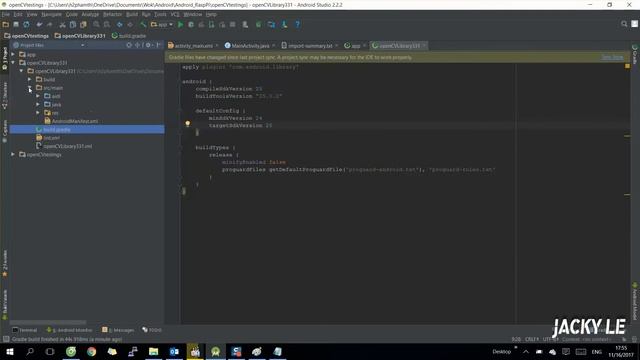Click the Save All toolbar icon
This screenshot has width=640, height=360.
point(16,24)
